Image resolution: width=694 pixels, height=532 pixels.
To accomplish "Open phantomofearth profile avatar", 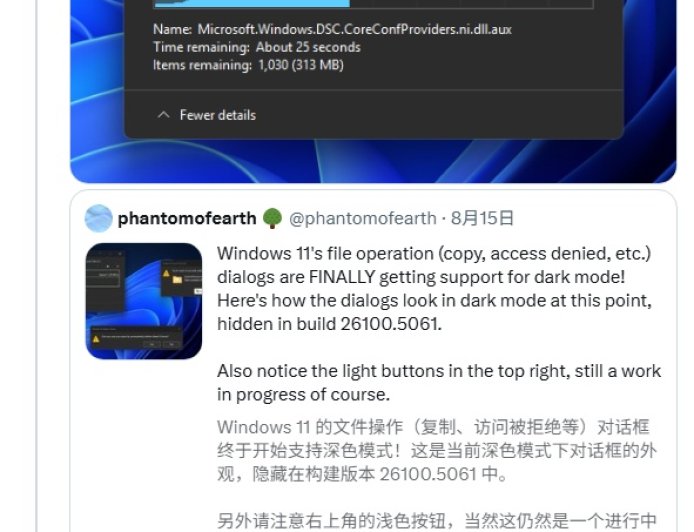I will coord(98,218).
